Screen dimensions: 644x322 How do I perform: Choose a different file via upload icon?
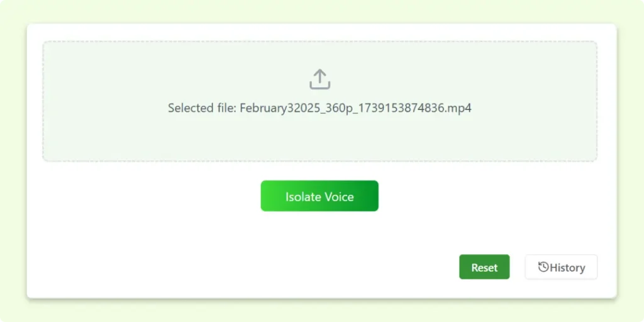(319, 79)
